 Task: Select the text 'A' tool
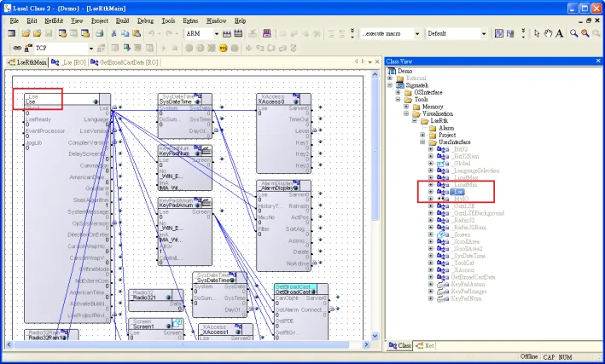pos(559,33)
